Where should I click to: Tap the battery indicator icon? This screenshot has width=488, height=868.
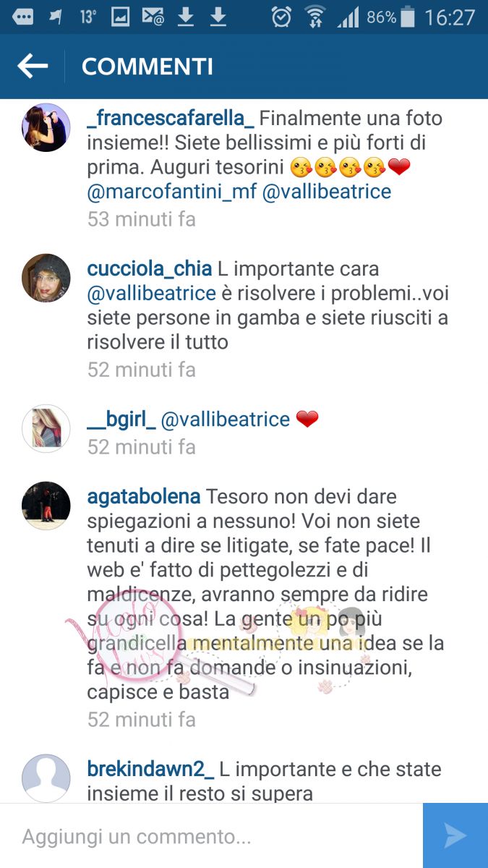408,17
